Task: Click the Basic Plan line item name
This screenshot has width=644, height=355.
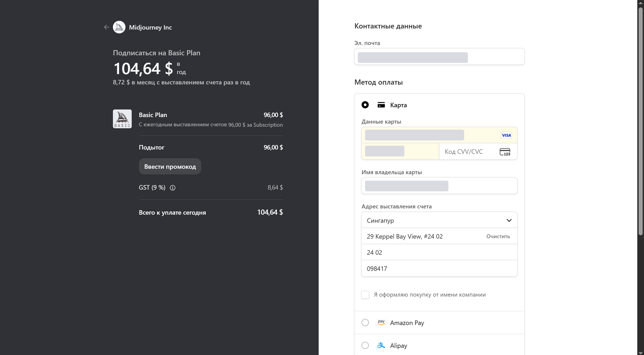Action: point(153,115)
